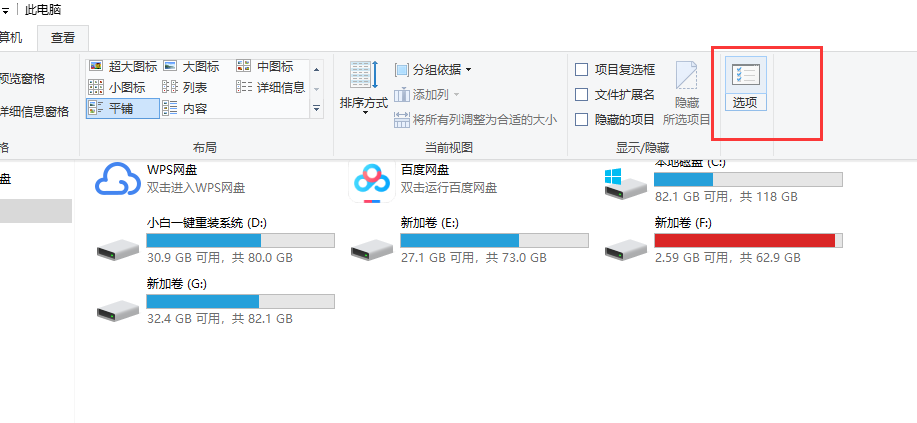Click the 排序方式 sort icon
This screenshot has width=917, height=423.
363,84
